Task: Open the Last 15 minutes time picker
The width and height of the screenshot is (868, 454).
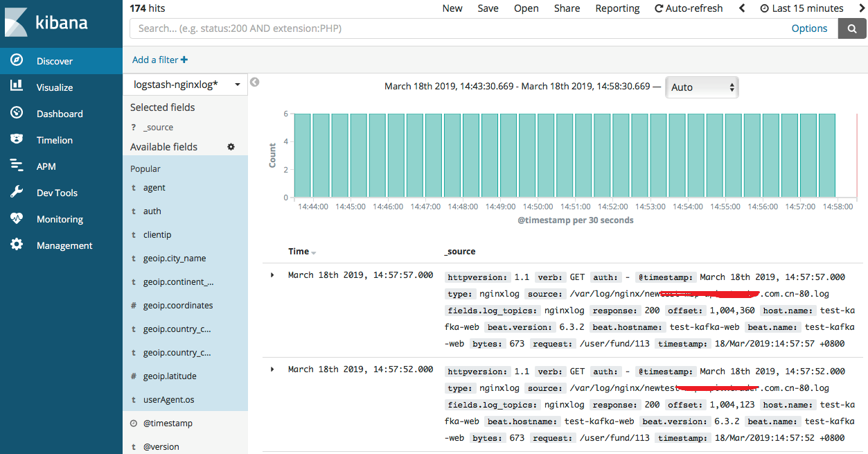Action: pyautogui.click(x=801, y=8)
